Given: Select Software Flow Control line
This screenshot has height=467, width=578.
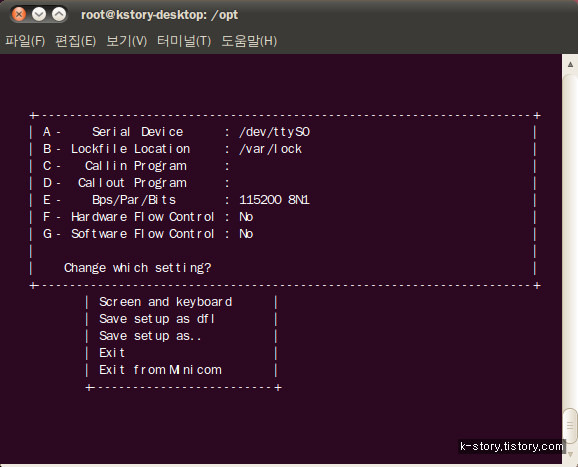Looking at the screenshot, I should point(148,234).
